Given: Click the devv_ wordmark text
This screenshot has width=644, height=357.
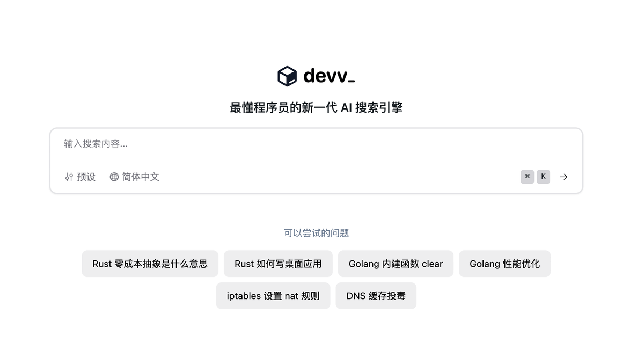Looking at the screenshot, I should (x=329, y=76).
